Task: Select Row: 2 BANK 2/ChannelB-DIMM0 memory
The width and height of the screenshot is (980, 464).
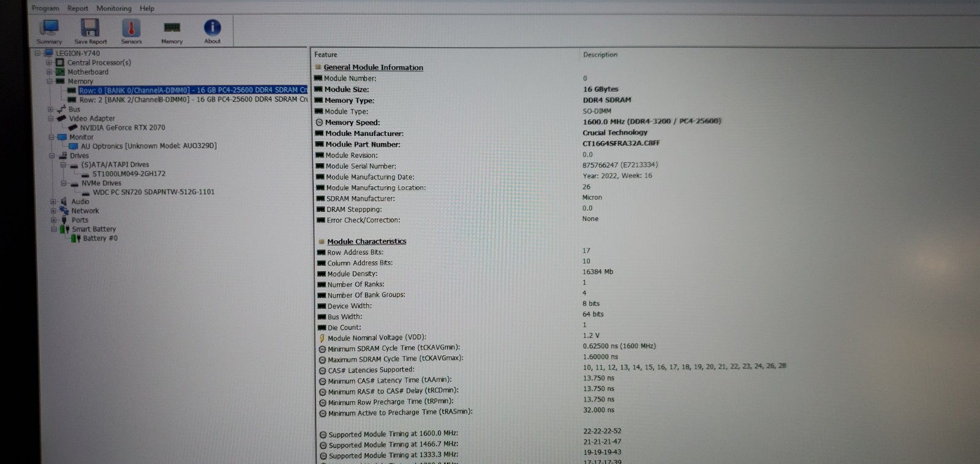Action: point(193,99)
